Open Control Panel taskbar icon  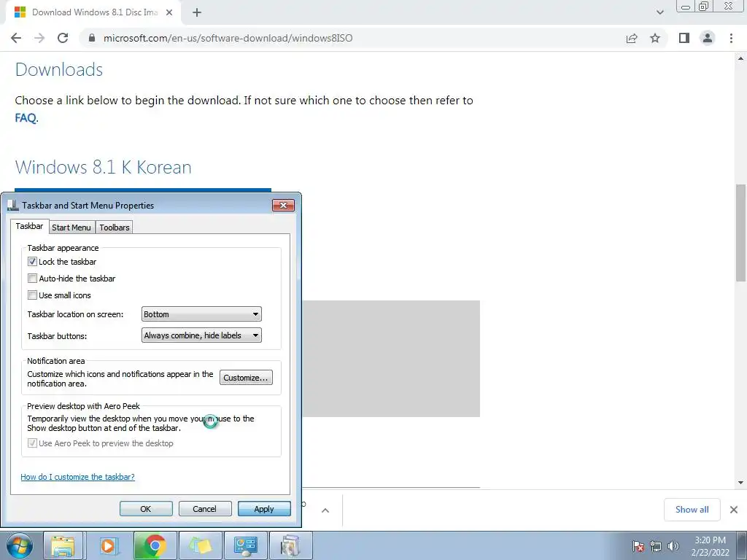(246, 545)
